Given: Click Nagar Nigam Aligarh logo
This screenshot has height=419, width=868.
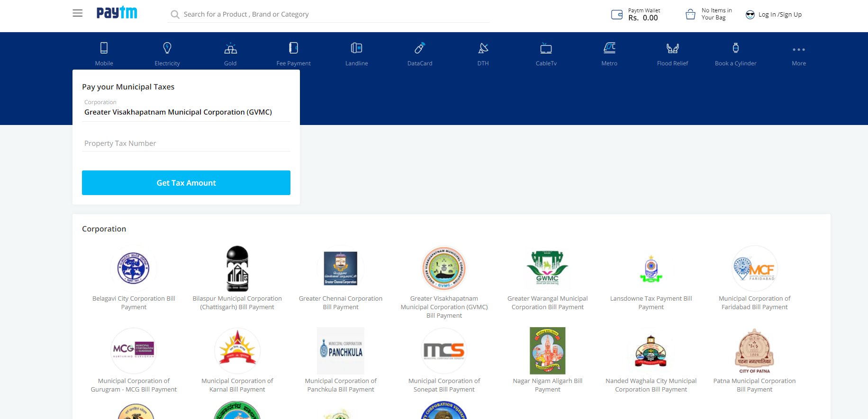Looking at the screenshot, I should (x=547, y=350).
